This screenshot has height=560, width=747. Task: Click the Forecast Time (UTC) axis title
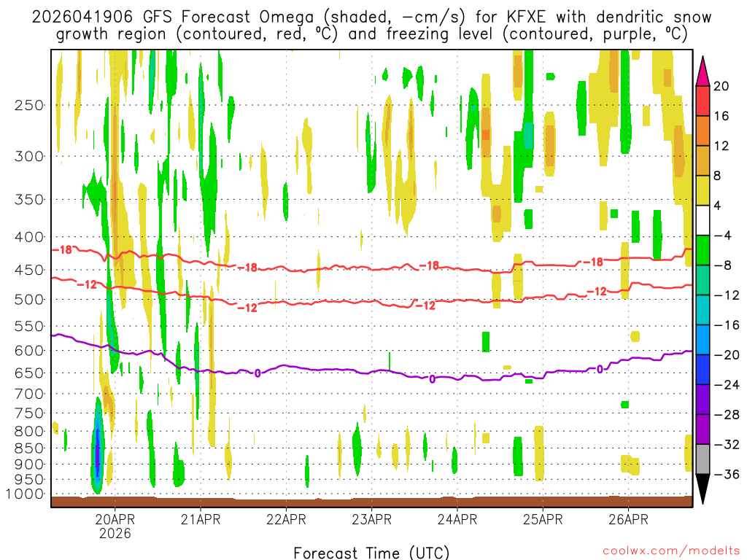tap(371, 551)
